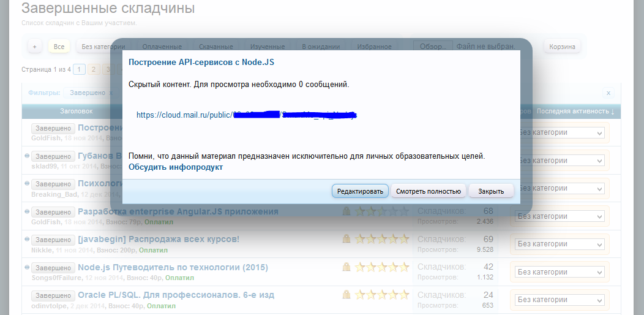Click the Файл не выбран file field
The image size is (644, 315).
485,47
